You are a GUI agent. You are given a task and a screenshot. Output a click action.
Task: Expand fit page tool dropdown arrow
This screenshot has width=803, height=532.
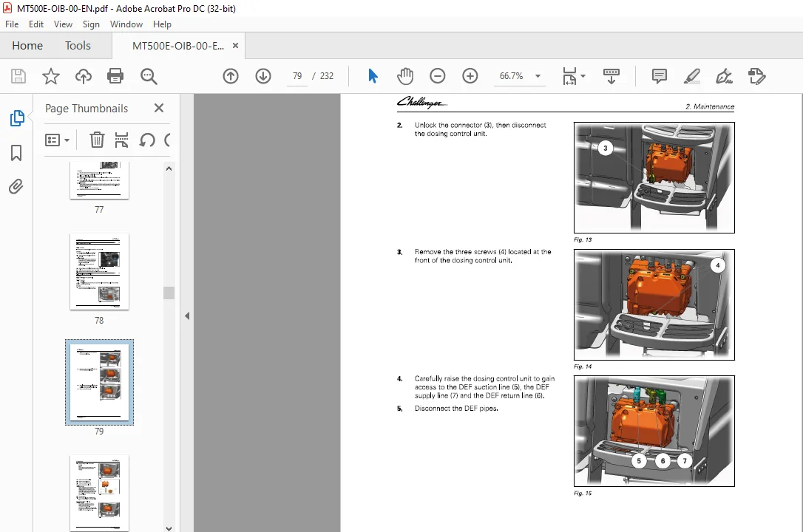tap(583, 76)
